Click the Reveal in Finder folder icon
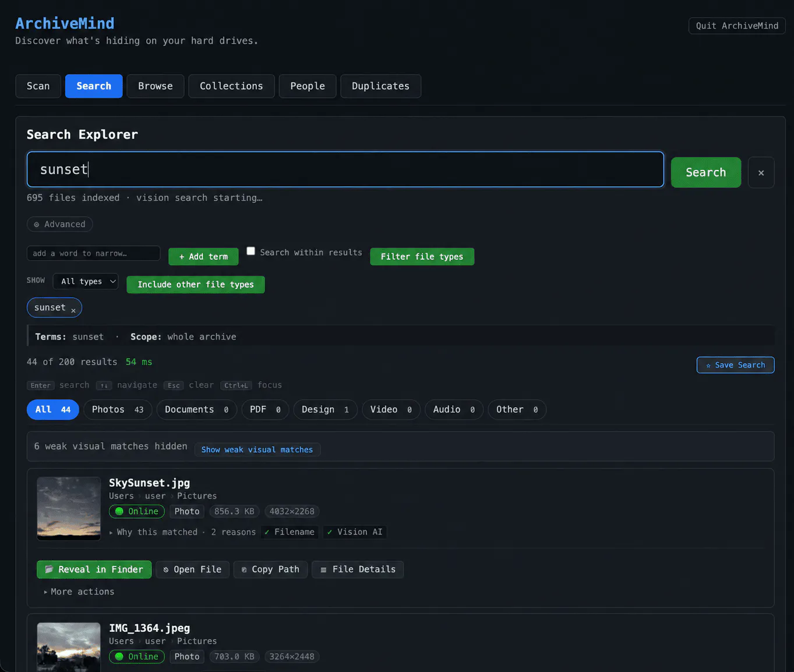The height and width of the screenshot is (672, 794). [49, 570]
